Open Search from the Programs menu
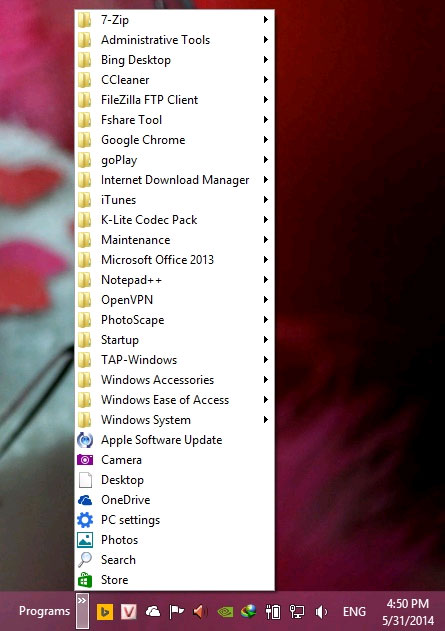445x631 pixels. pyautogui.click(x=175, y=560)
